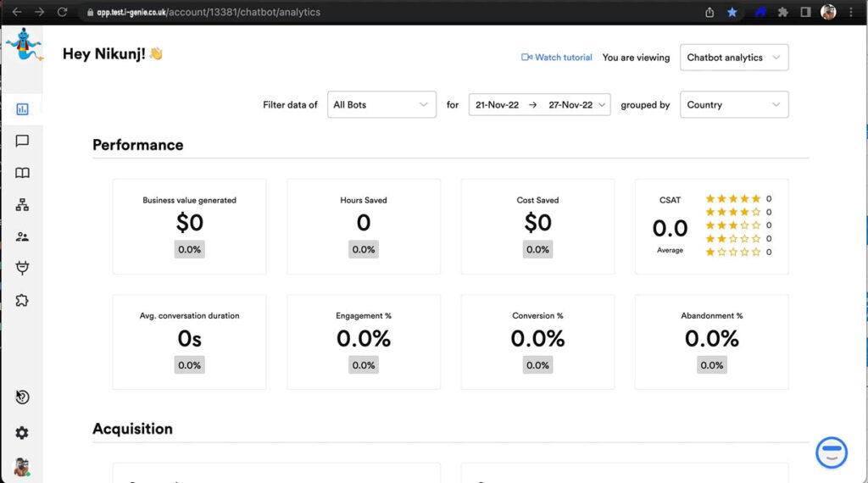
Task: Click the browser bookmark star icon
Action: 732,13
